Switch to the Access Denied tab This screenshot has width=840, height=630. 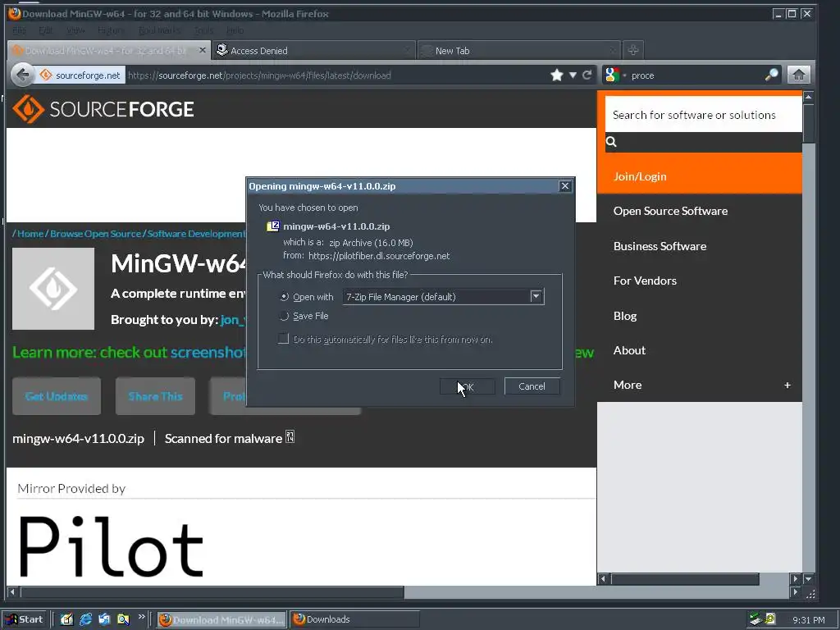[x=313, y=50]
